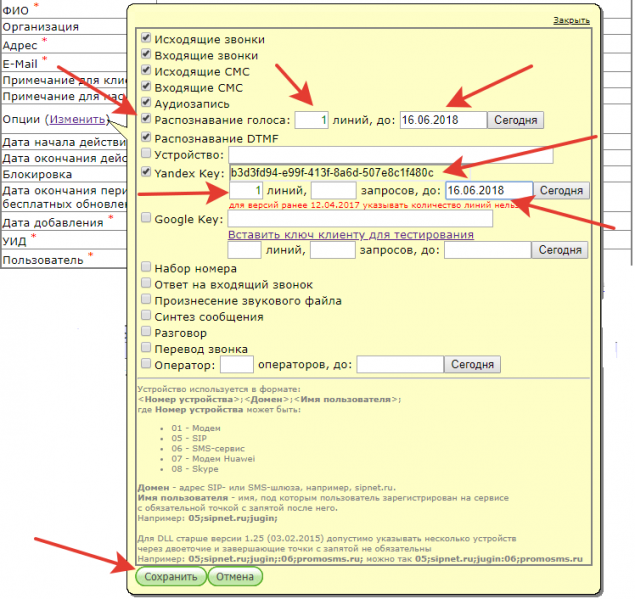This screenshot has width=635, height=599.
Task: Click the Отмена button
Action: coord(235,576)
